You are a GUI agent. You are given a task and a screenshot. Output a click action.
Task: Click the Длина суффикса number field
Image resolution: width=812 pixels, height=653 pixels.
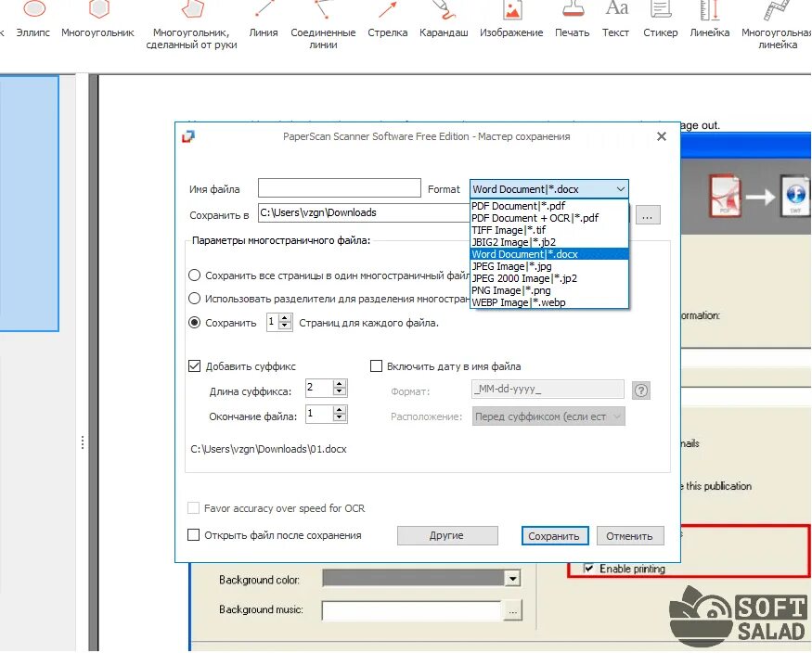(319, 388)
